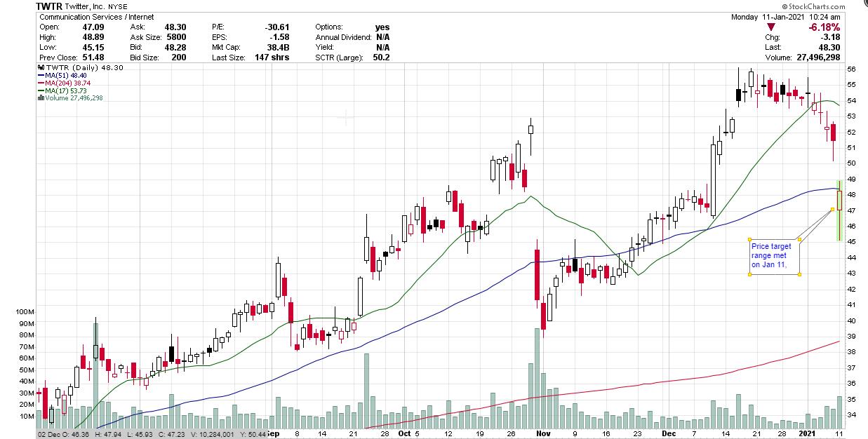
Task: Select the header Volume value 27,496,298
Action: tap(817, 58)
